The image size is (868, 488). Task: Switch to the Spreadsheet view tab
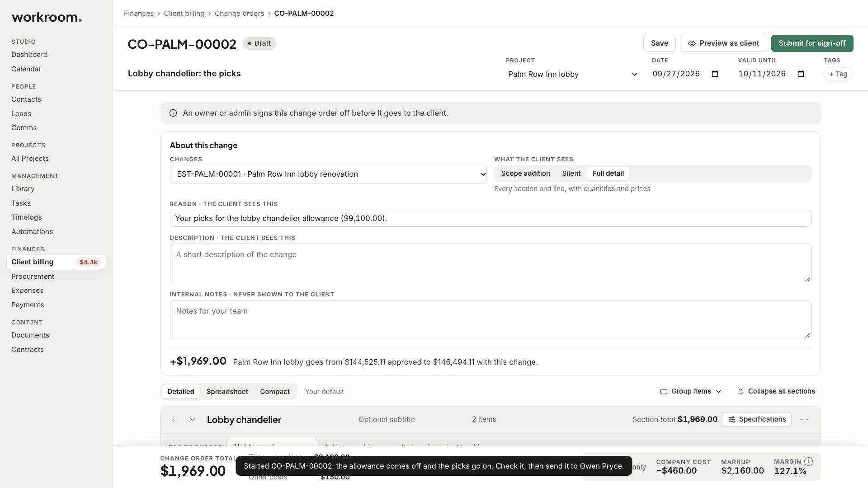pos(227,392)
